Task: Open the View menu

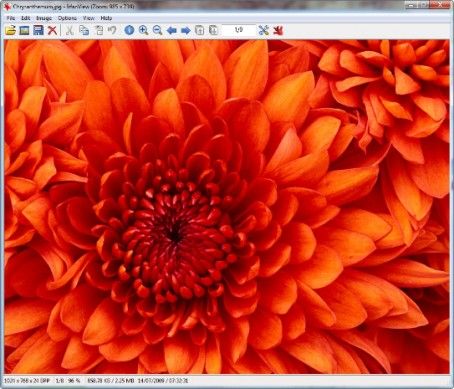Action: (89, 18)
